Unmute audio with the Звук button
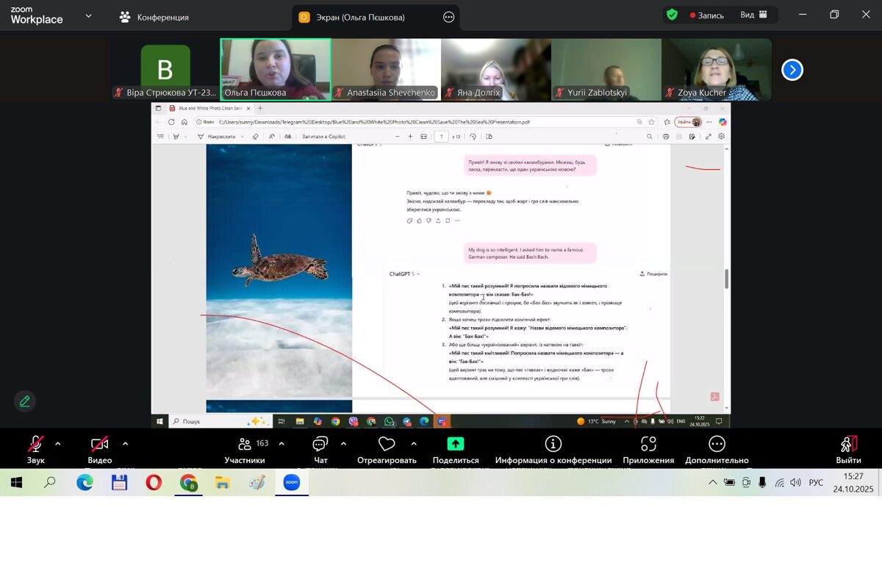Viewport: 882px width, 588px height. (35, 449)
